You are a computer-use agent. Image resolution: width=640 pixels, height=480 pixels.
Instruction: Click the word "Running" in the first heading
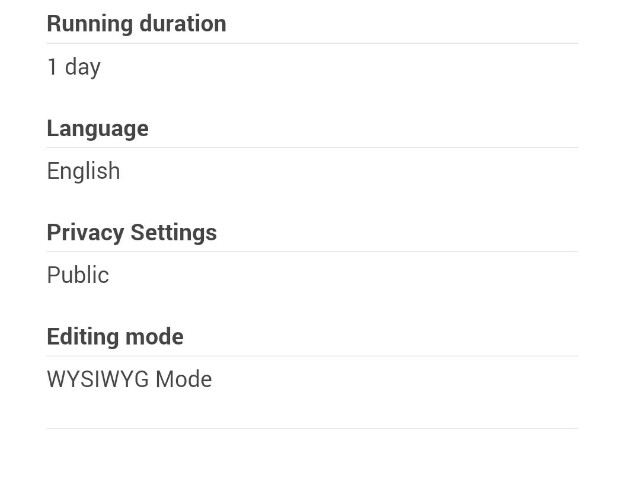point(88,23)
